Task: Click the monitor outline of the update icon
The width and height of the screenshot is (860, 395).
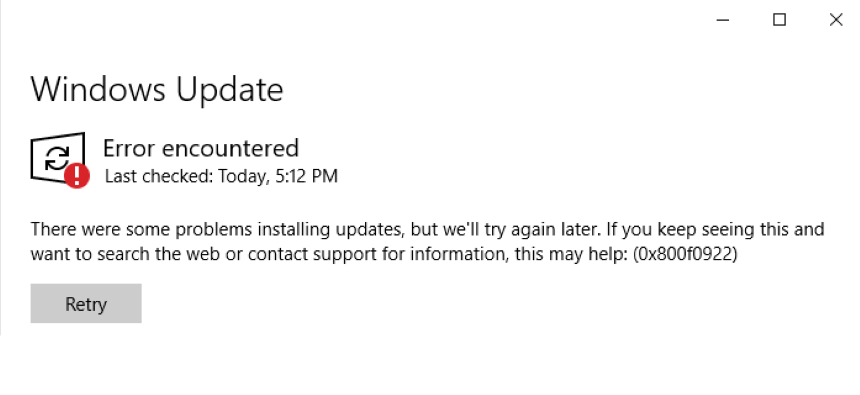Action: tap(57, 157)
